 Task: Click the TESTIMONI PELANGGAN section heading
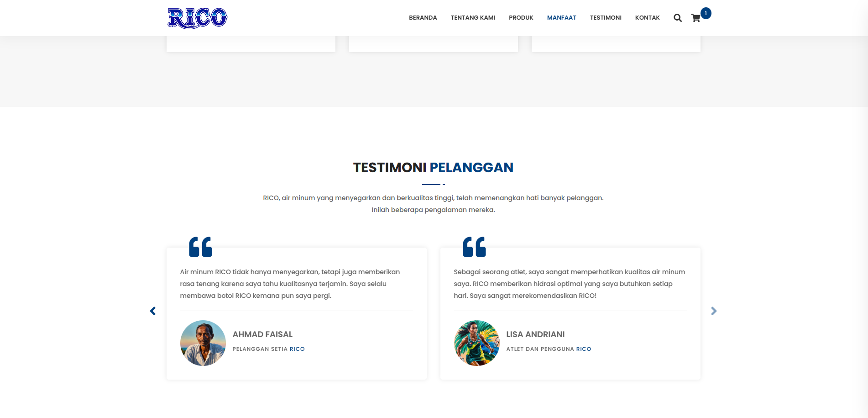(x=433, y=168)
